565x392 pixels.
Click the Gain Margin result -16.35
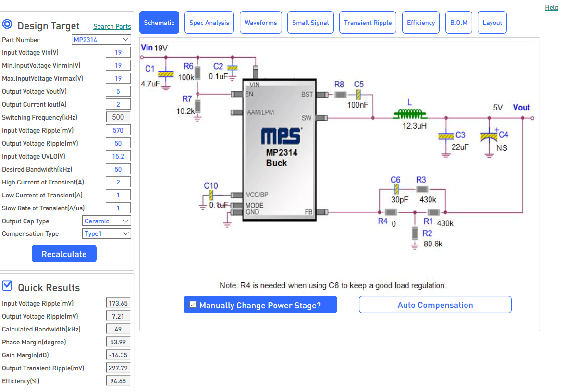click(118, 355)
